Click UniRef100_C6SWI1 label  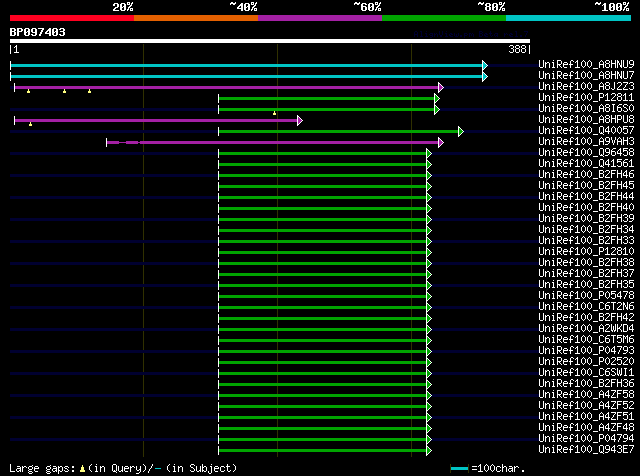pos(586,373)
